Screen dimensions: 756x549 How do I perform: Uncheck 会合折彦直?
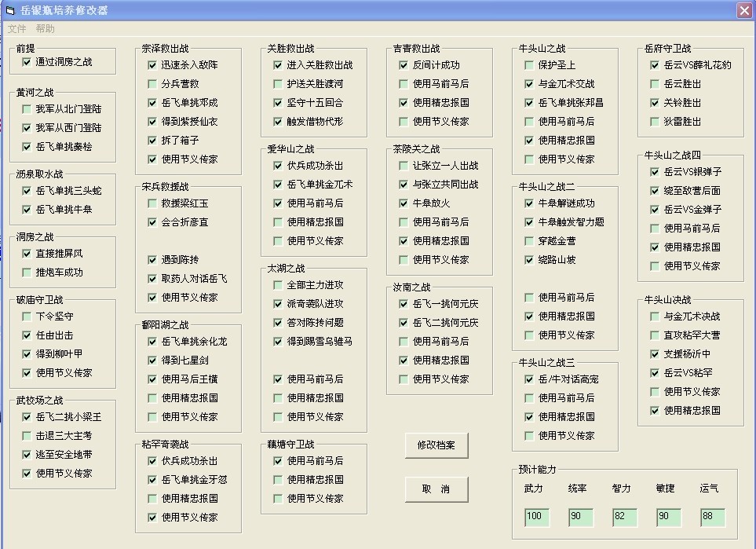152,222
